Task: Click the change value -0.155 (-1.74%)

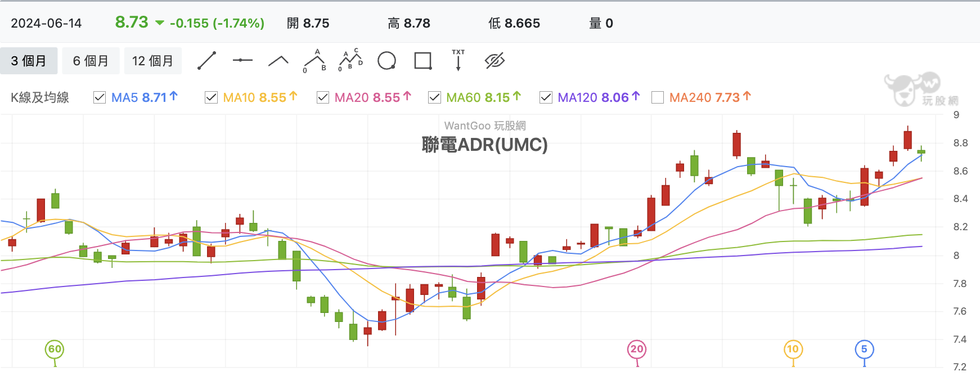Action: pos(217,23)
